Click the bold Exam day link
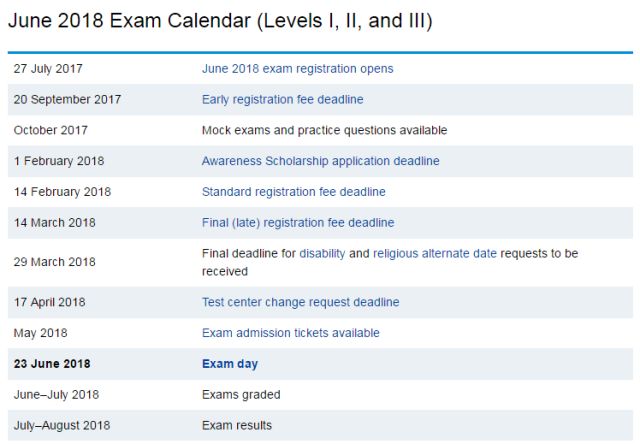Viewport: 640px width, 444px height. pyautogui.click(x=230, y=364)
